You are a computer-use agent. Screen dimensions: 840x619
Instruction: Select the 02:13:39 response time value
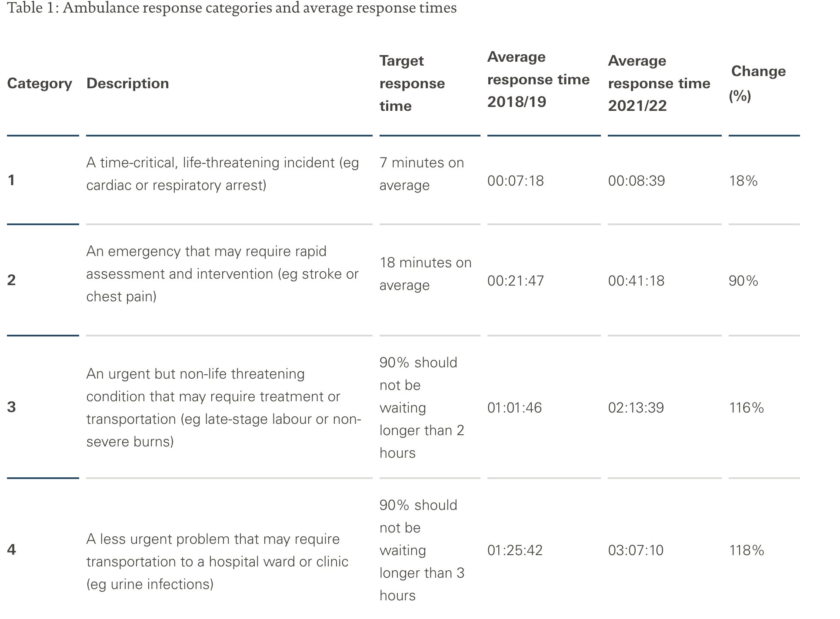pos(636,408)
